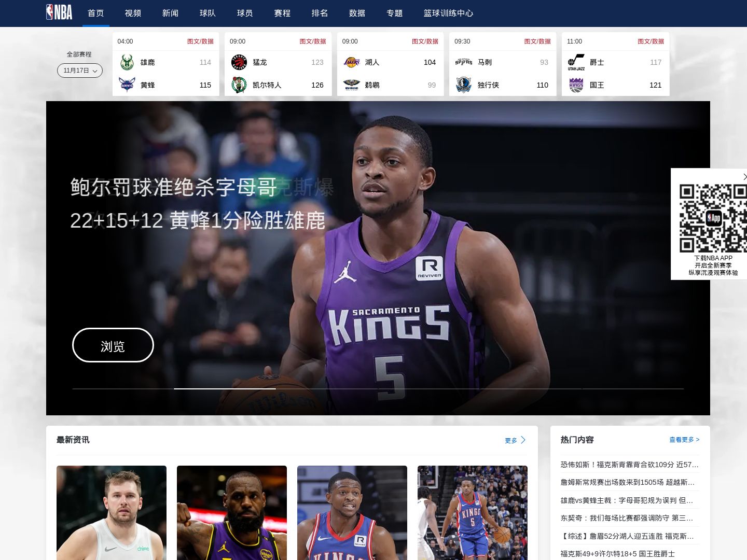This screenshot has height=560, width=747.
Task: Click 查看更多 in 热门内容 panel
Action: (684, 440)
